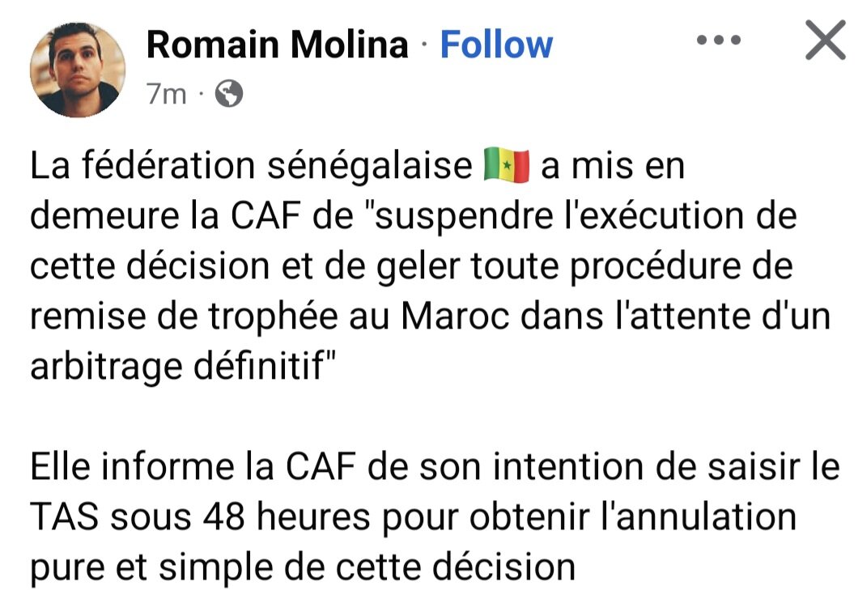Click the globe public audience icon
Screen dimensions: 858x616
[229, 95]
